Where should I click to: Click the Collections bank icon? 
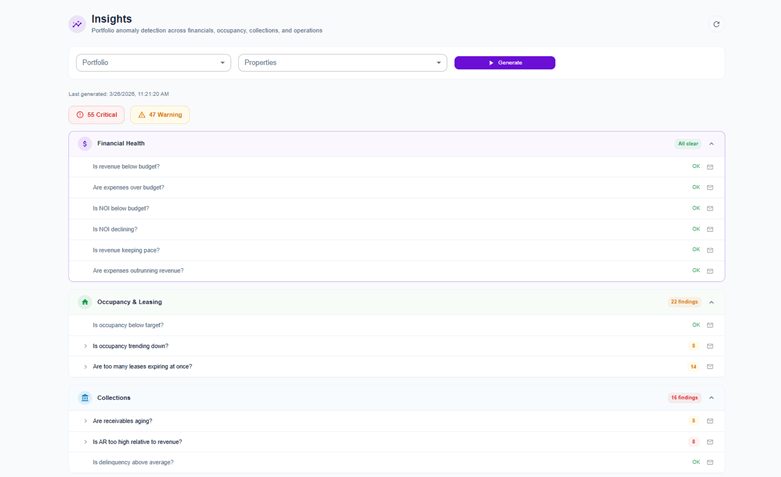85,398
